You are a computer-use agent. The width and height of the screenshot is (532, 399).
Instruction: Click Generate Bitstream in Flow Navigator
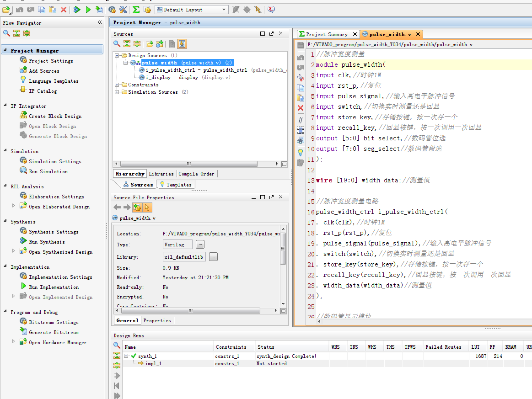54,332
